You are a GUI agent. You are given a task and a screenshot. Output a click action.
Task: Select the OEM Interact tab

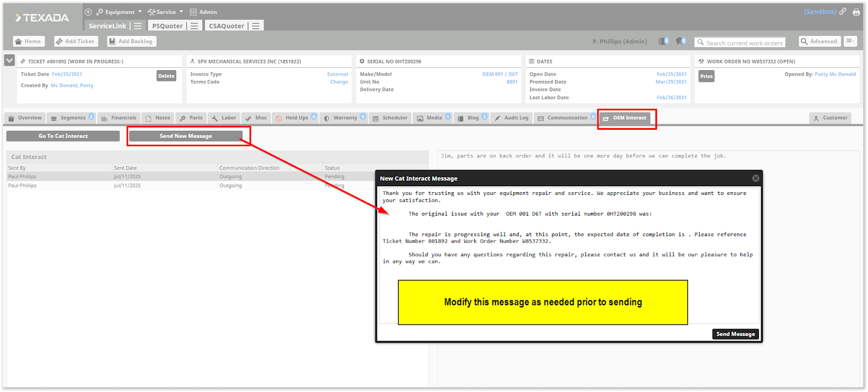(x=625, y=118)
